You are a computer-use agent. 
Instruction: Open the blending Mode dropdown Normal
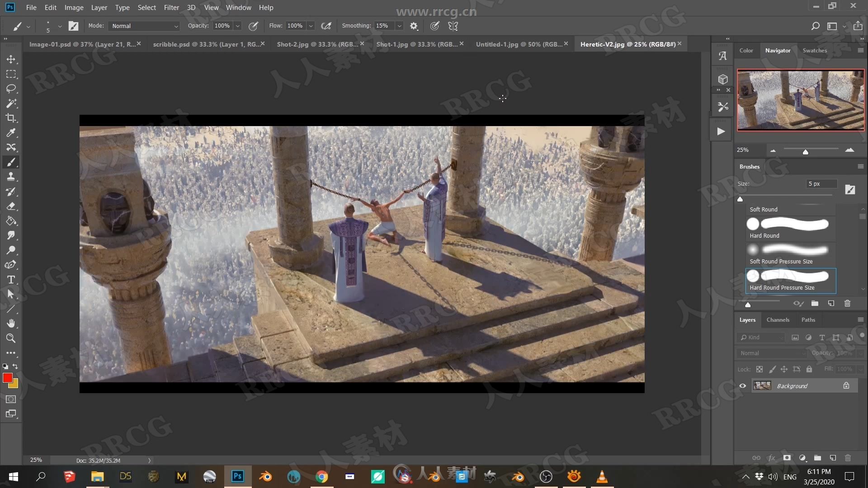point(144,26)
